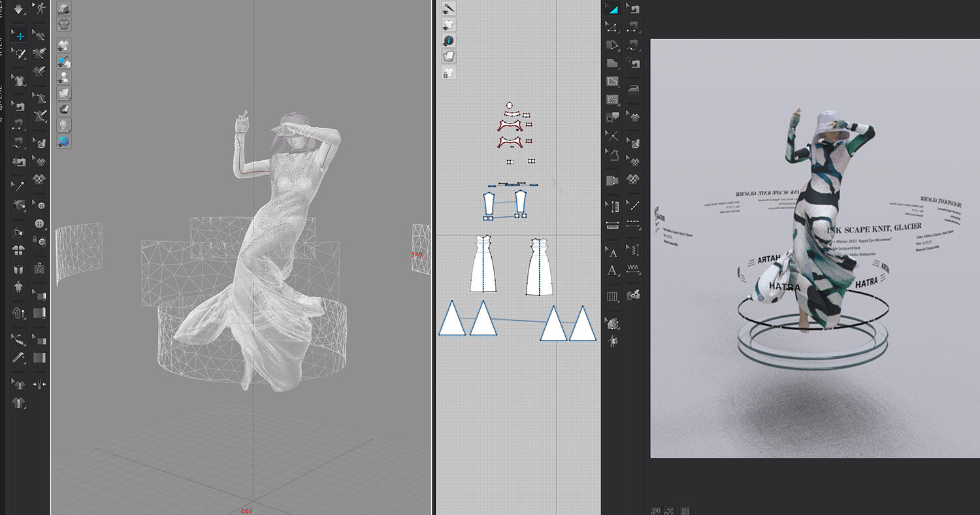Choose the magnifier sewing check tool in 2D toolbar
The width and height of the screenshot is (980, 515).
[x=634, y=63]
